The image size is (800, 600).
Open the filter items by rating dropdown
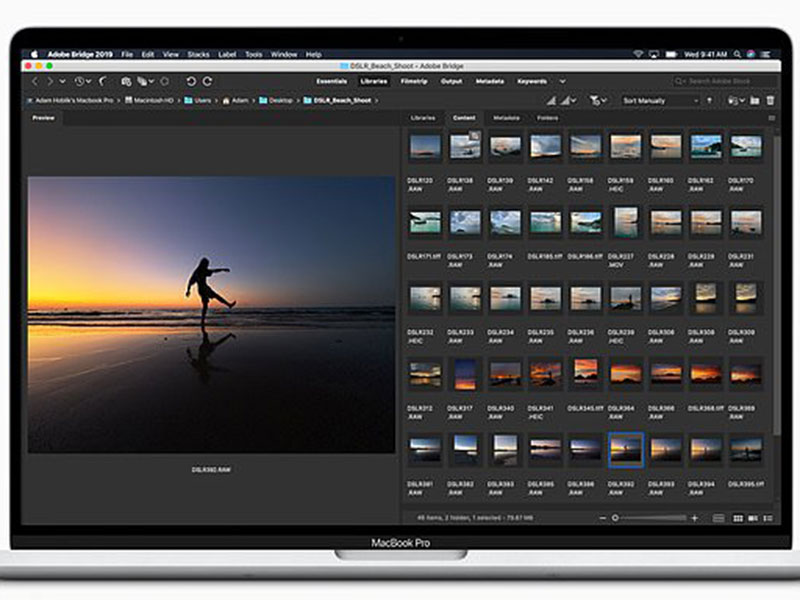(x=597, y=101)
